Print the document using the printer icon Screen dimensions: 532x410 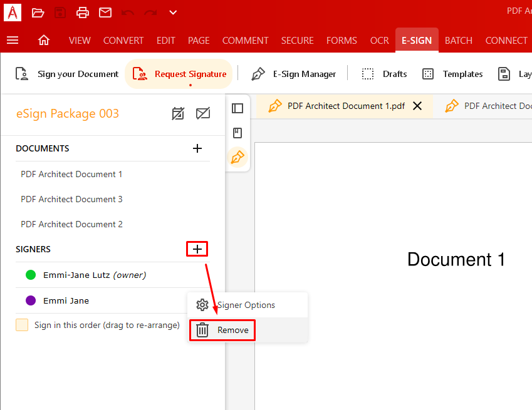[83, 13]
